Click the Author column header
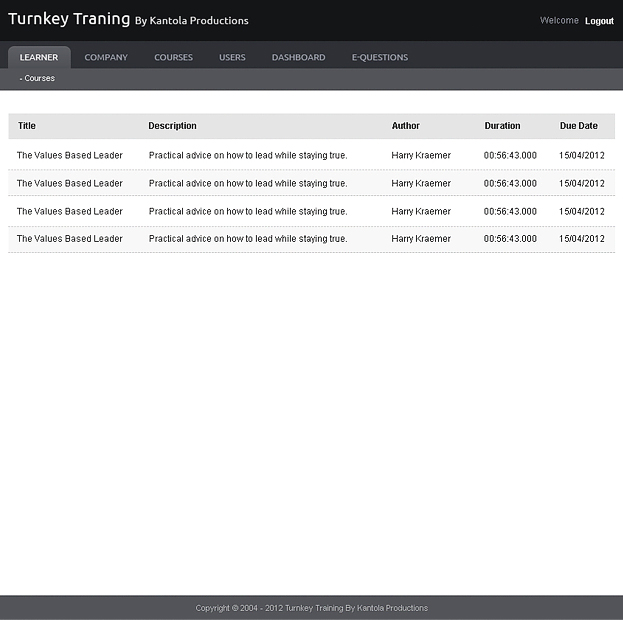Image resolution: width=623 pixels, height=620 pixels. pos(405,126)
